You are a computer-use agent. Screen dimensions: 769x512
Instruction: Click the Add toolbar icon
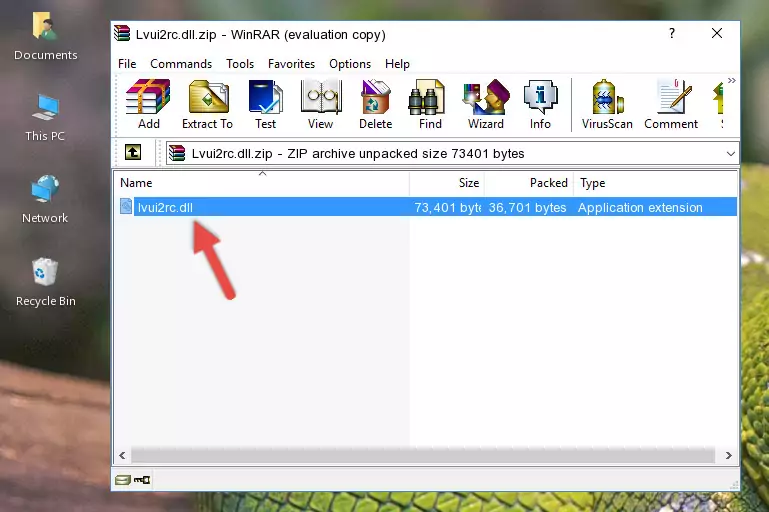click(x=148, y=104)
